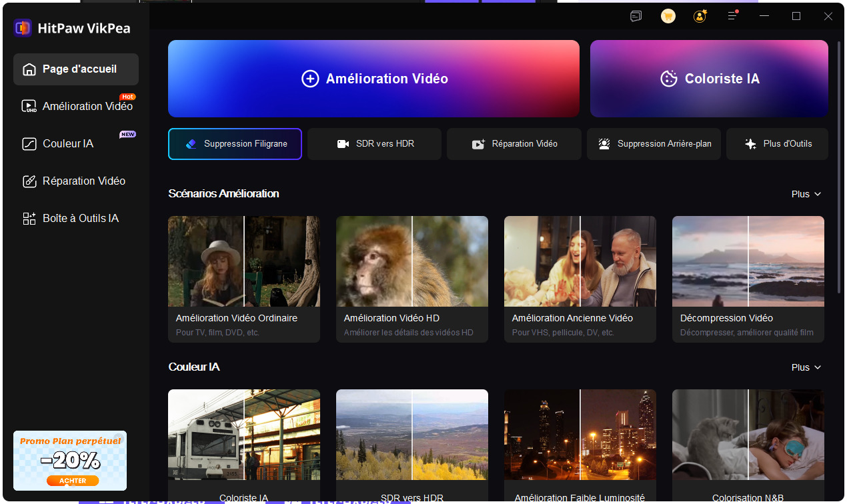The image size is (847, 504).
Task: Click the Suppression Arrière-plan person icon
Action: [604, 144]
